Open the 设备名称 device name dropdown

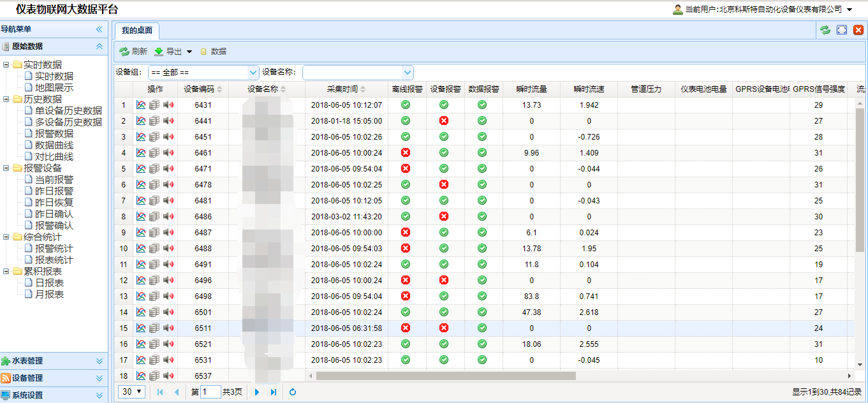point(406,72)
